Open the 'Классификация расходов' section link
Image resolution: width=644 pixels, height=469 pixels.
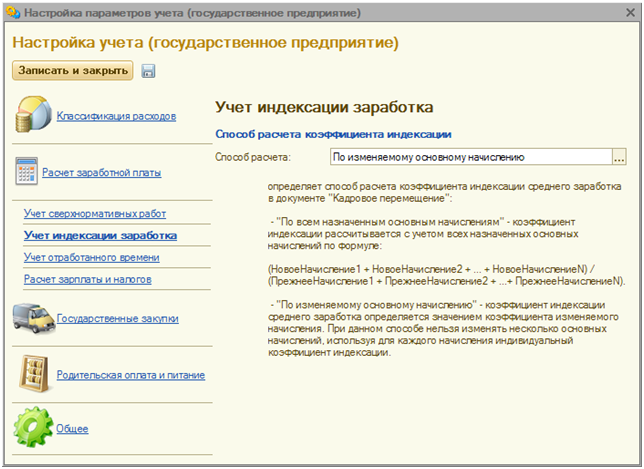[x=116, y=116]
